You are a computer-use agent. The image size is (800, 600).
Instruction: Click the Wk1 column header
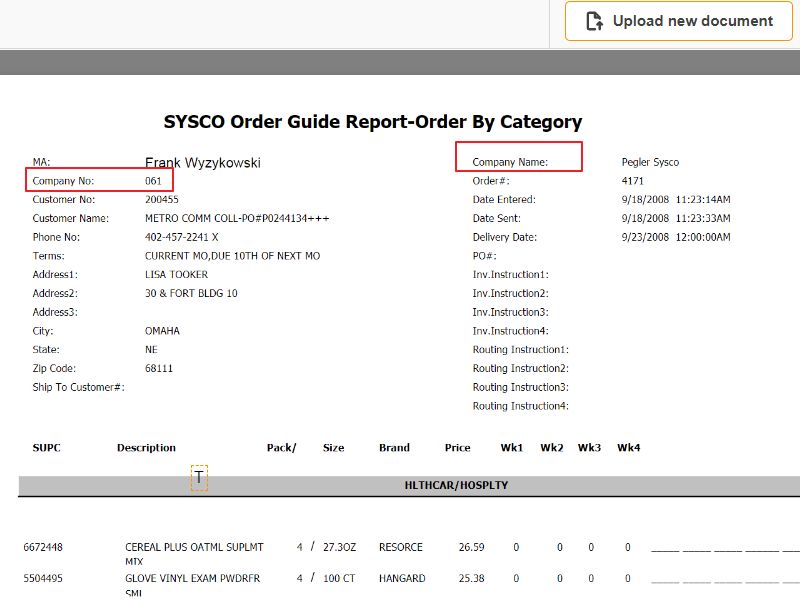click(512, 447)
